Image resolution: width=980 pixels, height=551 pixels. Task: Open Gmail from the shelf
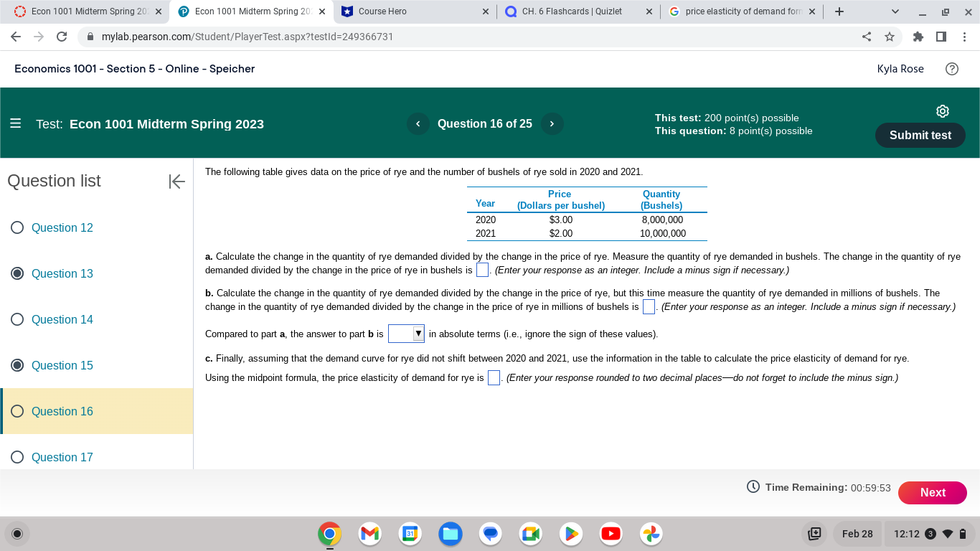coord(369,534)
